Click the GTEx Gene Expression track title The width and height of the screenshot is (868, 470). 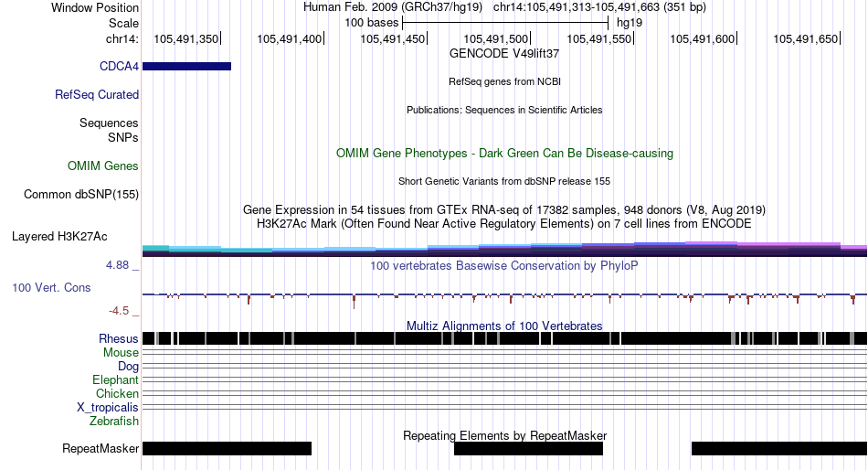point(504,210)
